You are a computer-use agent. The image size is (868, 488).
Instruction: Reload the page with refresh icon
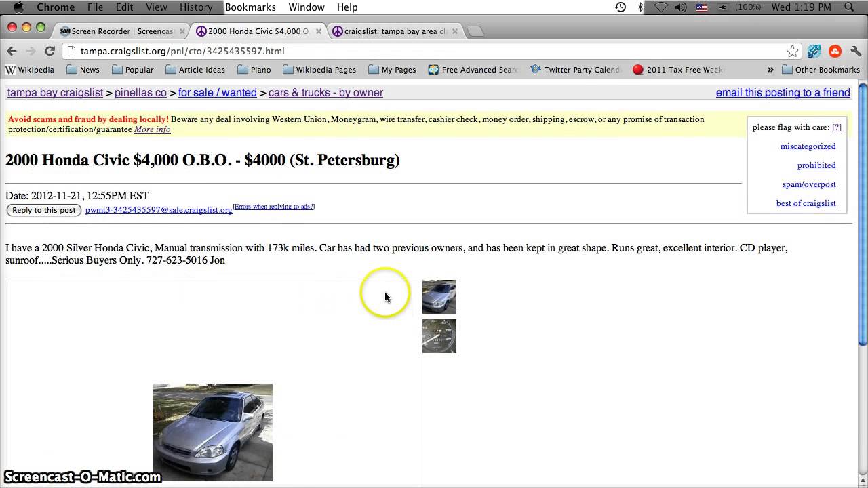[x=50, y=51]
